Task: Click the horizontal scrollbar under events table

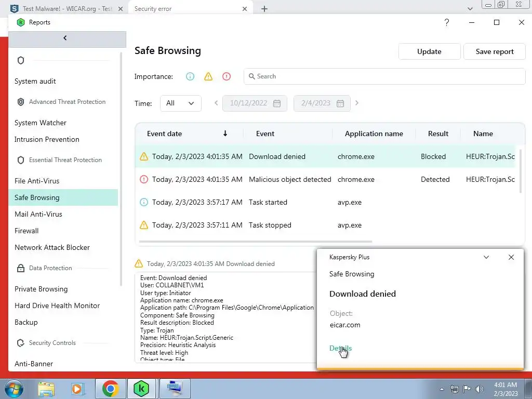Action: (x=256, y=242)
